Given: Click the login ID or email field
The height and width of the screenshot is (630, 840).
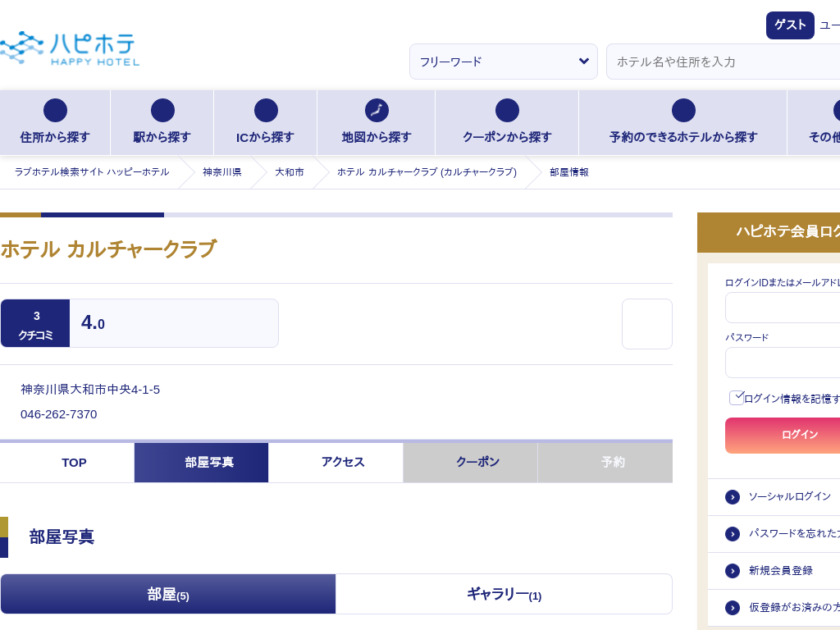Looking at the screenshot, I should (783, 308).
